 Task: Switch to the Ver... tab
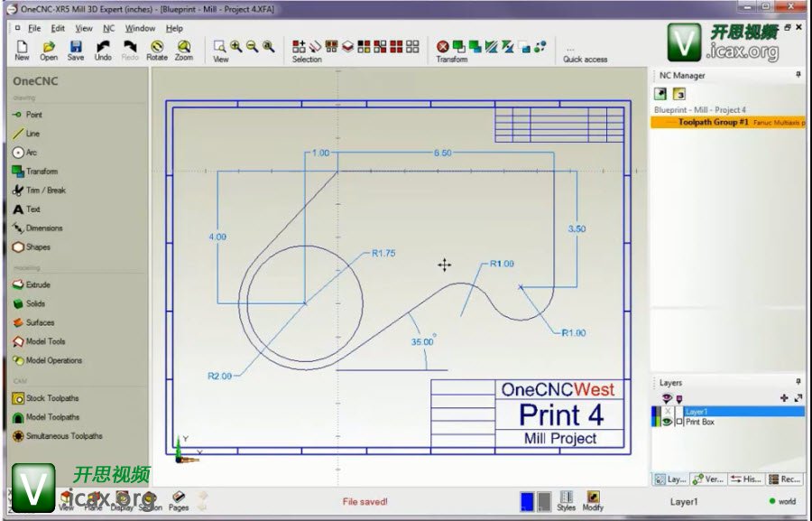coord(709,479)
